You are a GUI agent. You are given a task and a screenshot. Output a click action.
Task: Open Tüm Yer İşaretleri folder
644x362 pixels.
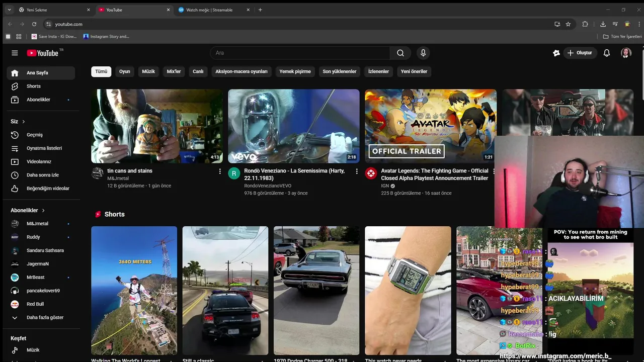click(x=622, y=37)
